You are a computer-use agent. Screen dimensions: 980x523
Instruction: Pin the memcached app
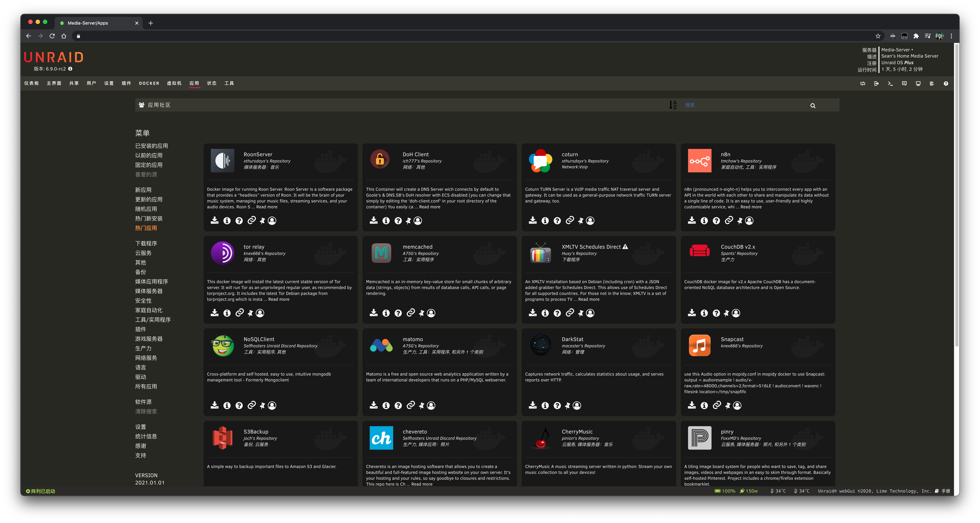421,313
